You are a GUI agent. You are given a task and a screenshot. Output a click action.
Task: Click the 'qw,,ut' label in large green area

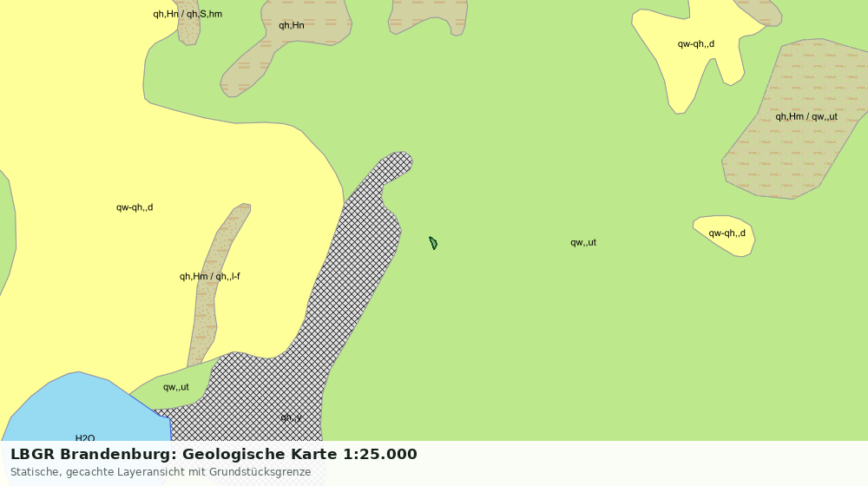583,242
